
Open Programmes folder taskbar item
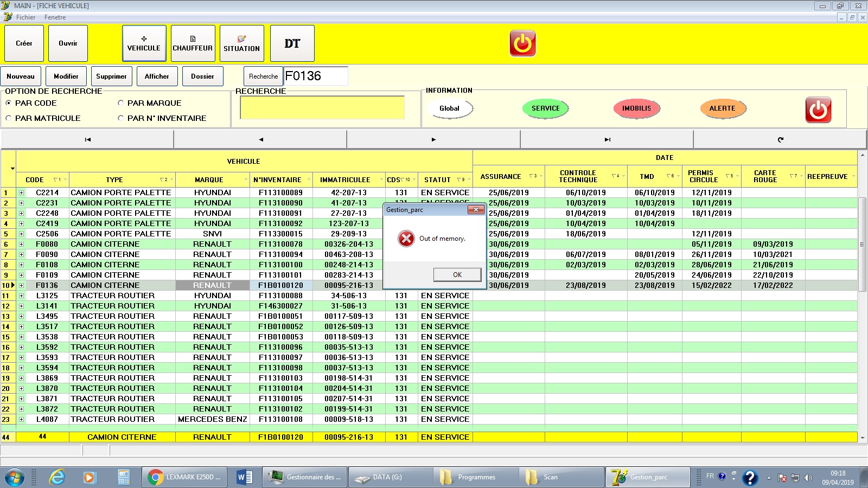coord(476,477)
